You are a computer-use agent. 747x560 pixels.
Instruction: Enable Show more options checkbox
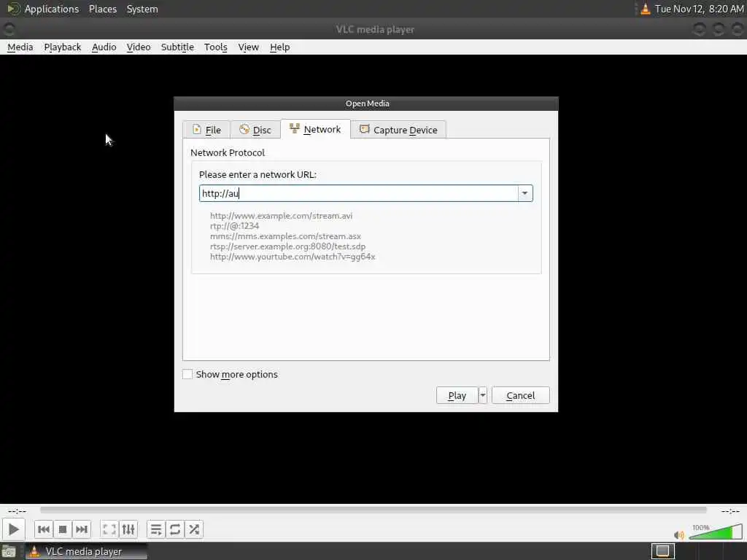[x=187, y=374]
